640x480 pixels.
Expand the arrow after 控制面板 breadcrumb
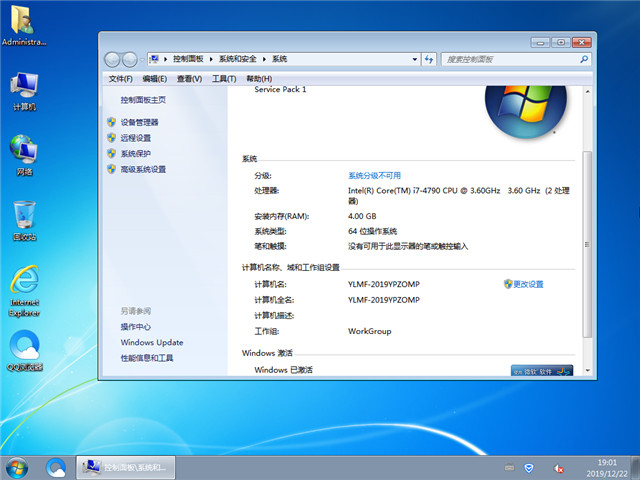(211, 59)
